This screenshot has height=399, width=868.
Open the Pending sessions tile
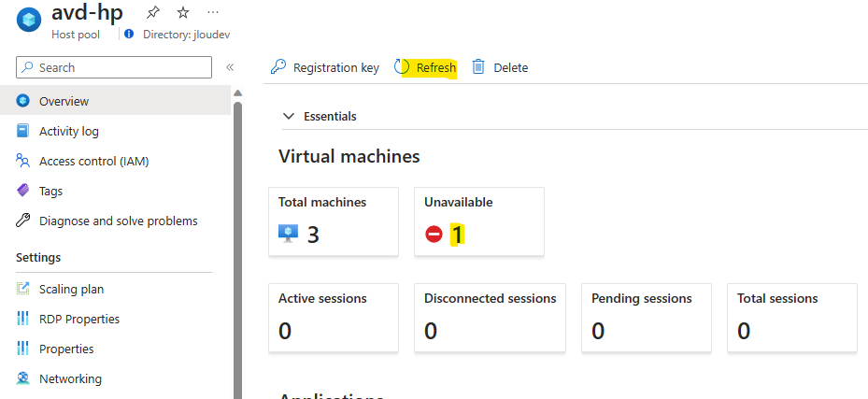click(646, 318)
